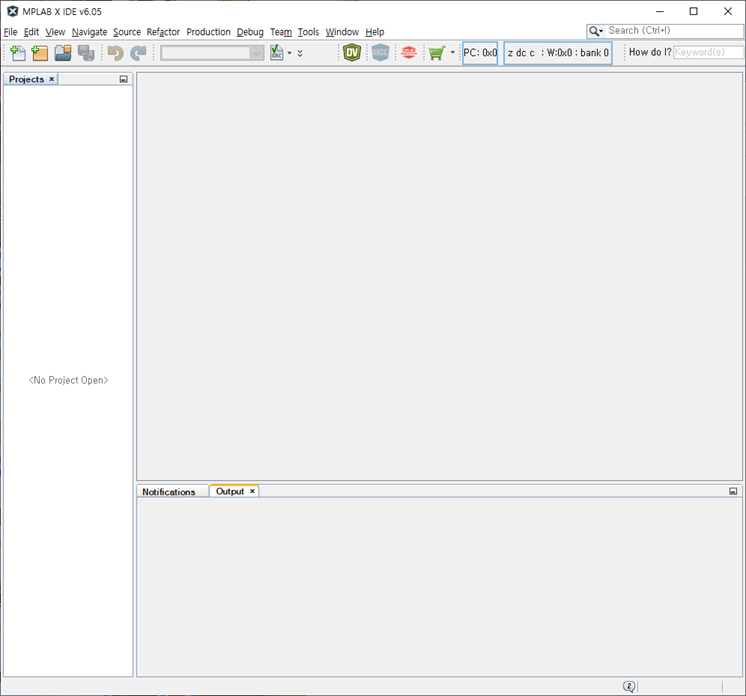Click the Redo arrow icon
The width and height of the screenshot is (746, 696).
pyautogui.click(x=138, y=53)
